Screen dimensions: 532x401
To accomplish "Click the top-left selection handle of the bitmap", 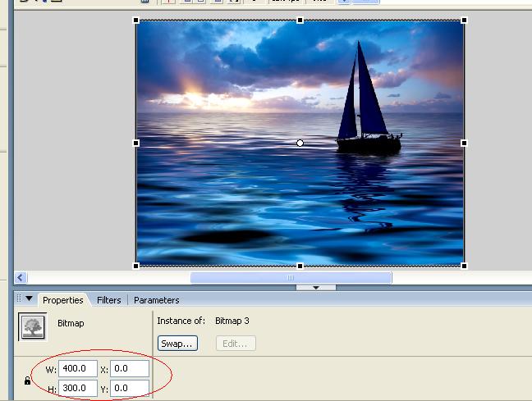I will pos(136,21).
